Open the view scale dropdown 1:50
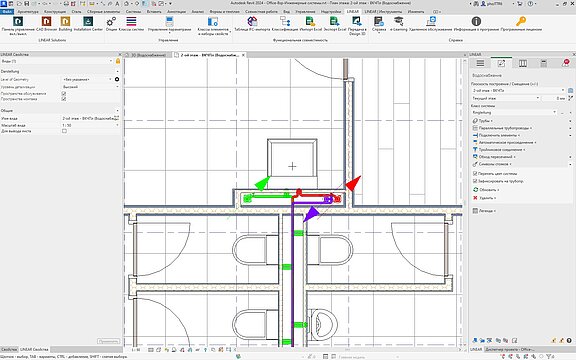Screen dimensions: 576x360 (x=91, y=125)
